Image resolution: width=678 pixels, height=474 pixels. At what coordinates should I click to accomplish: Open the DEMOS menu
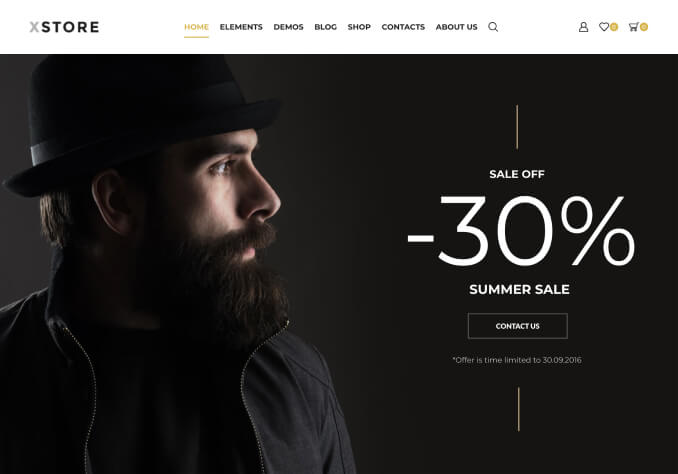click(x=288, y=27)
